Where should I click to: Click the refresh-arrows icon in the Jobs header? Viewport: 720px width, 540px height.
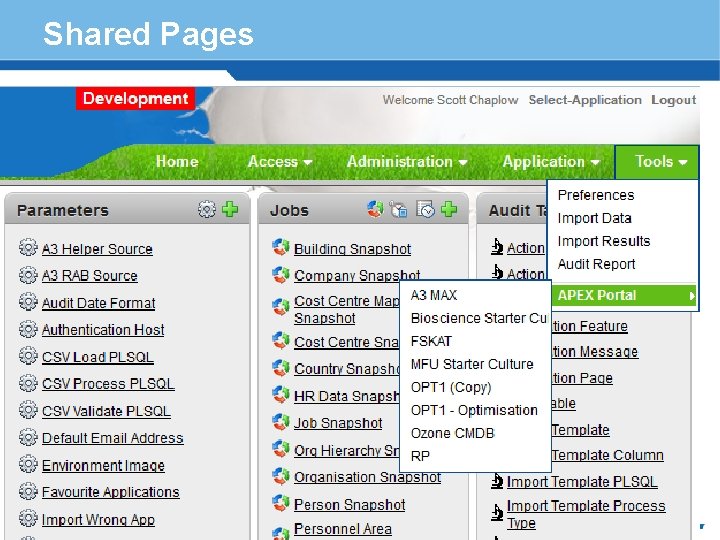tap(375, 209)
